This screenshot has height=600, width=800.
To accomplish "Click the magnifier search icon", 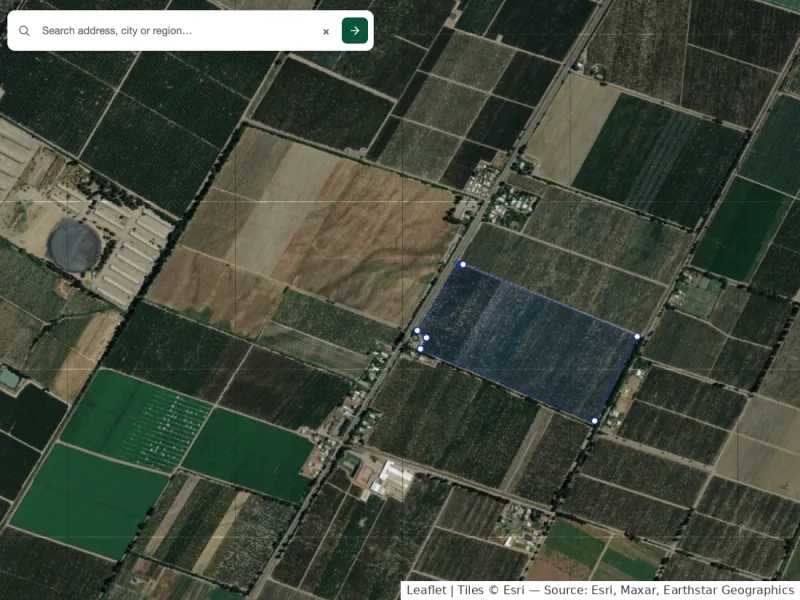I will (x=24, y=31).
